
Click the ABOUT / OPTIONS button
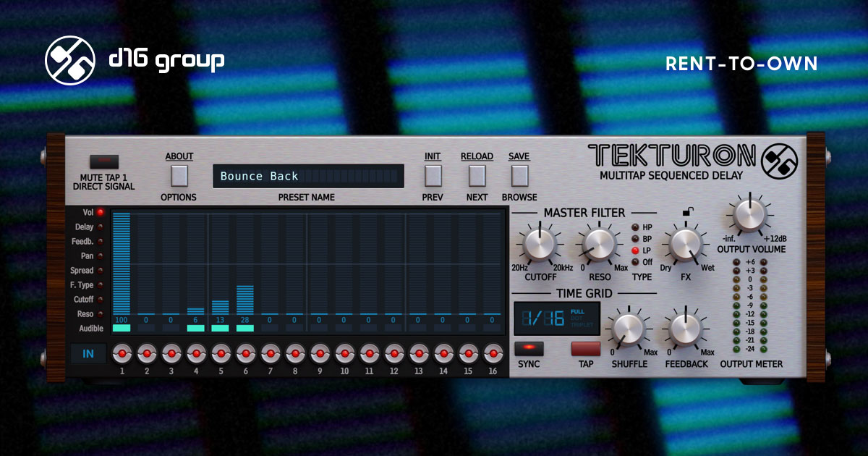tap(179, 176)
